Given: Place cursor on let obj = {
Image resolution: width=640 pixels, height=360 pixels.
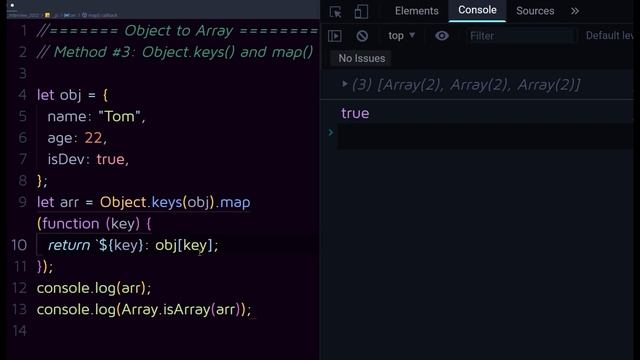Looking at the screenshot, I should pyautogui.click(x=73, y=95).
